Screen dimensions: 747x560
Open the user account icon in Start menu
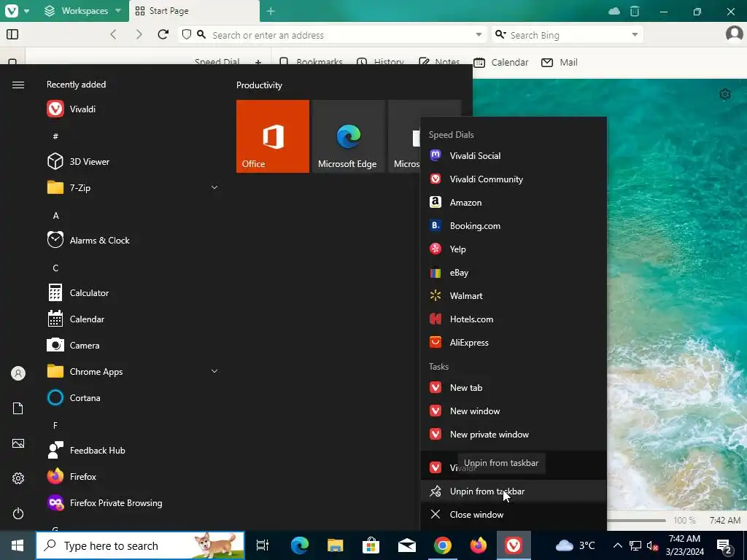click(18, 373)
